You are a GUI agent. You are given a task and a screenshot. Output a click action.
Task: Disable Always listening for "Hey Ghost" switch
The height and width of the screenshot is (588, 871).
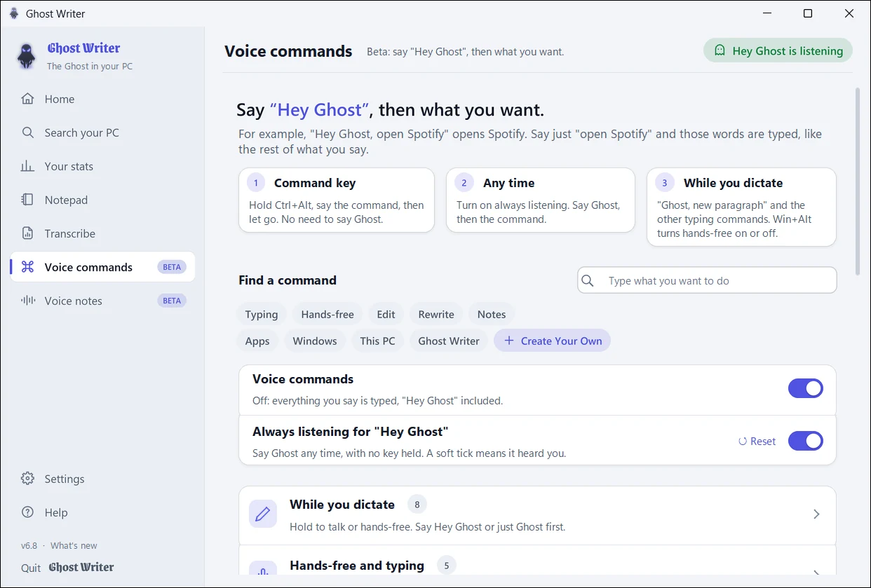point(806,441)
